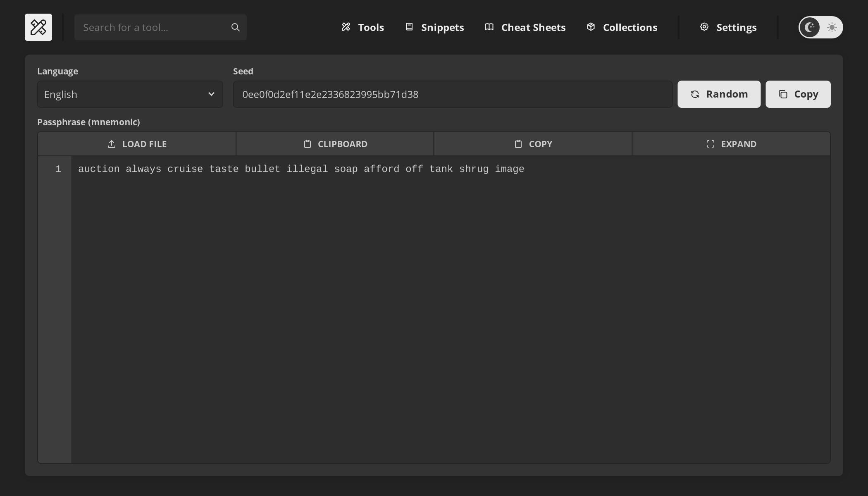868x496 pixels.
Task: Click the magnifier icon in the search bar
Action: [235, 27]
